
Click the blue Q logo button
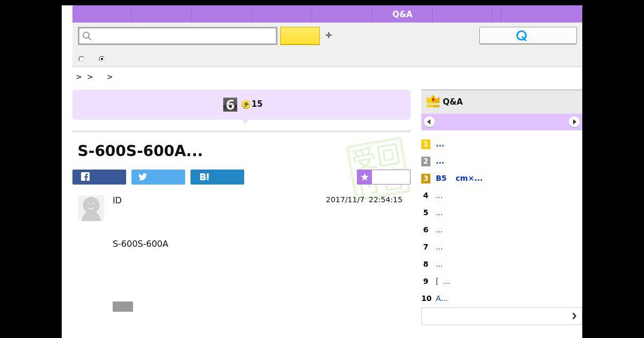tap(528, 35)
